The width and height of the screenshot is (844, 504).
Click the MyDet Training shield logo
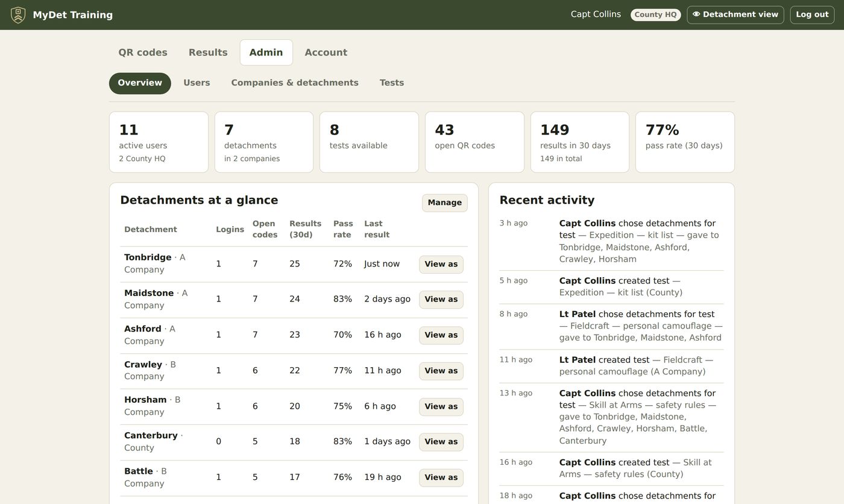click(18, 14)
